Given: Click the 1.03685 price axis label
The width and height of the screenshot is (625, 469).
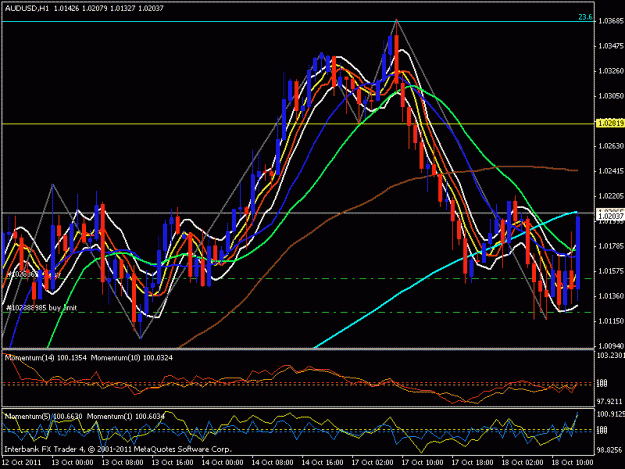Looking at the screenshot, I should point(611,21).
